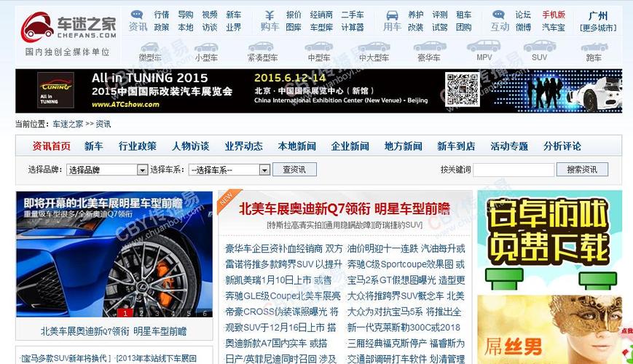The height and width of the screenshot is (364, 633).
Task: Open the www.ATCshow.com banner link
Action: pos(125,105)
